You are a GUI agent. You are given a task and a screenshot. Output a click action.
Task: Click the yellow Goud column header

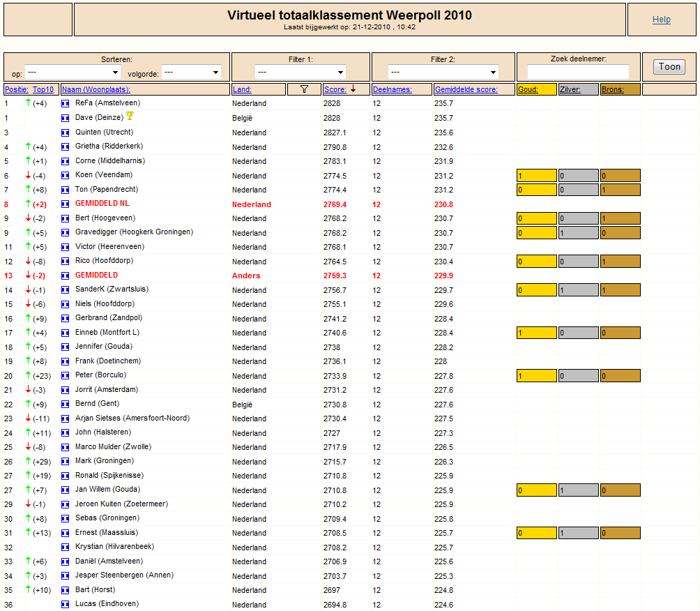(x=528, y=89)
